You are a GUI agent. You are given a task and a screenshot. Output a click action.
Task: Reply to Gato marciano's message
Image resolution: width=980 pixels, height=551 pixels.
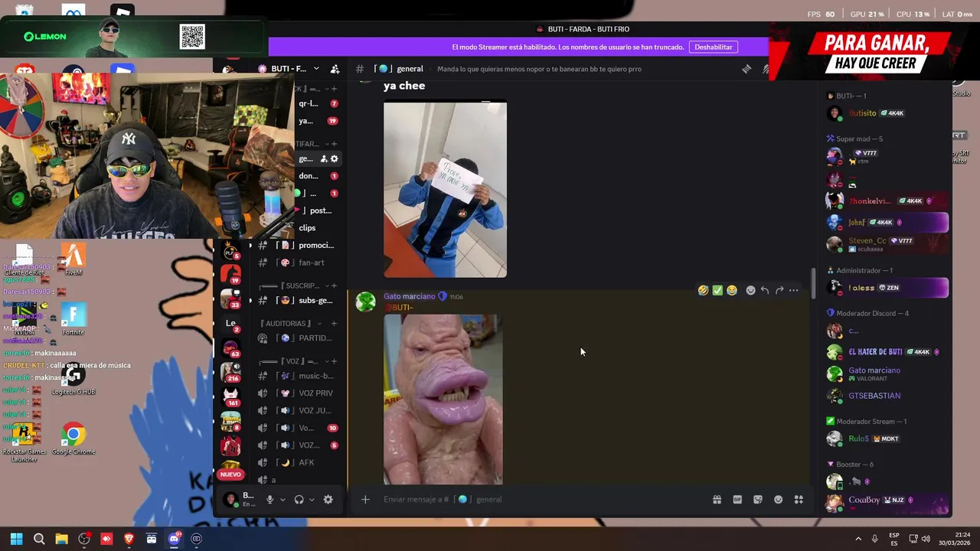765,290
